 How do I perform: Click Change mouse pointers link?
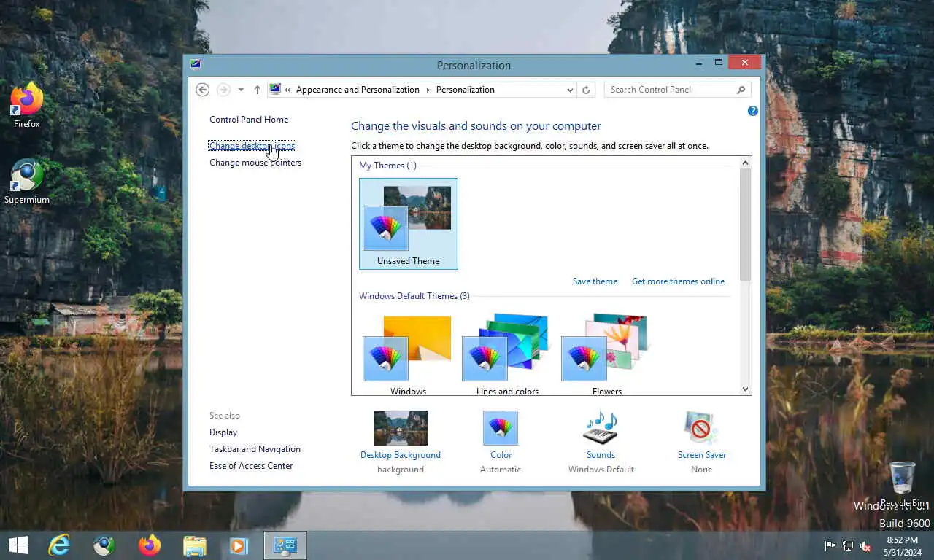click(255, 163)
